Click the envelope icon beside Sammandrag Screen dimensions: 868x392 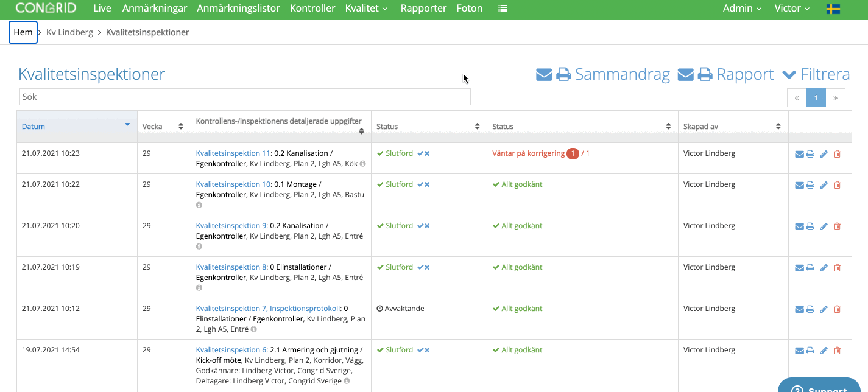pos(544,74)
